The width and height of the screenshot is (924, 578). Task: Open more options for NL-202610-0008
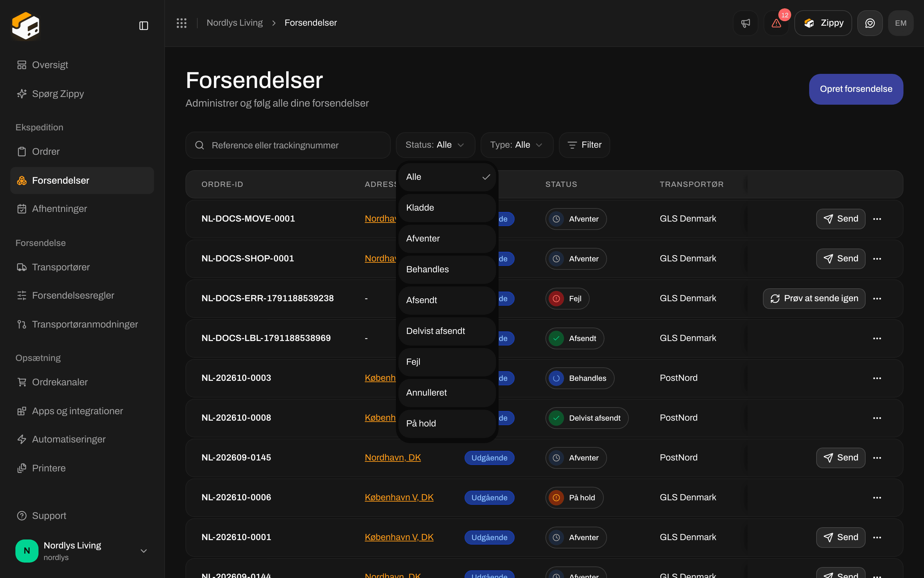pyautogui.click(x=877, y=418)
